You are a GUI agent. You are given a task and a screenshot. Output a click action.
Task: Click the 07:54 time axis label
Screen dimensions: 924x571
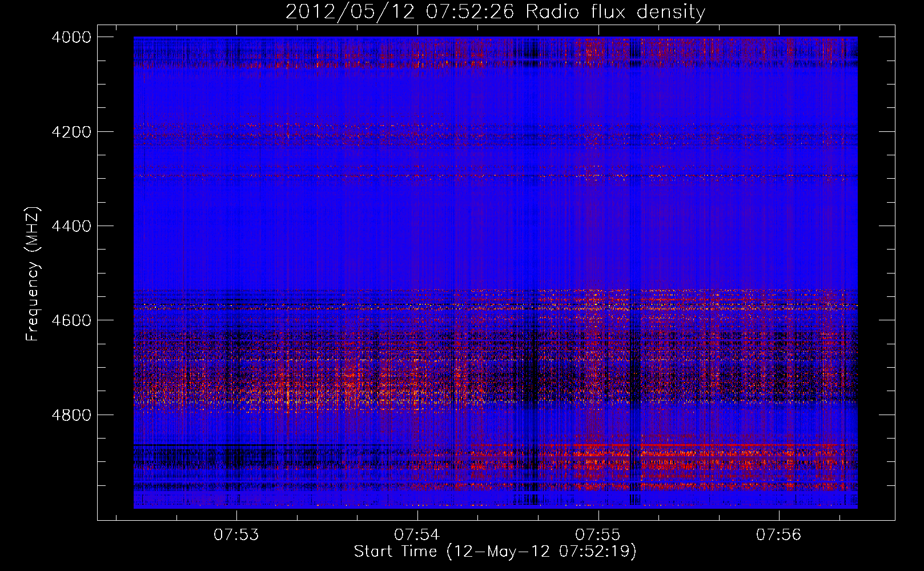417,535
